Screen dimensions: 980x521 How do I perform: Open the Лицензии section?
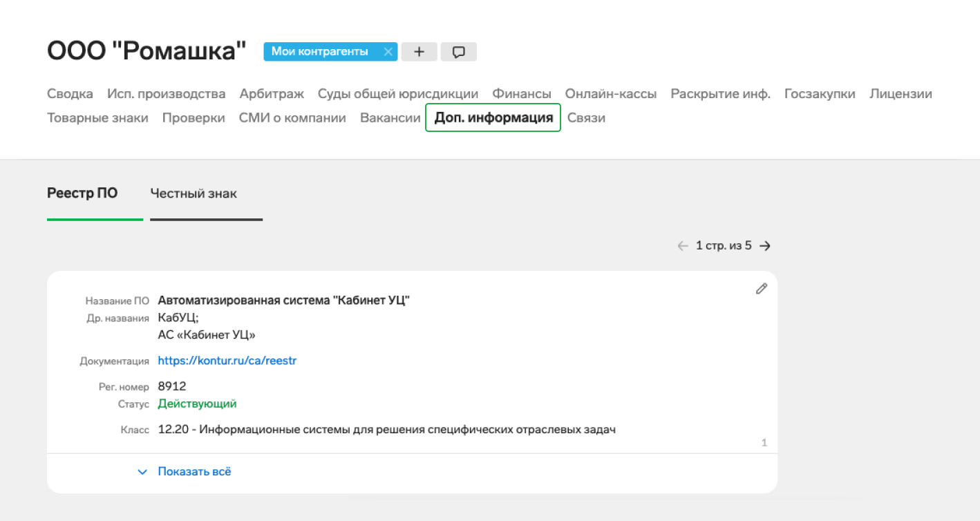[901, 94]
